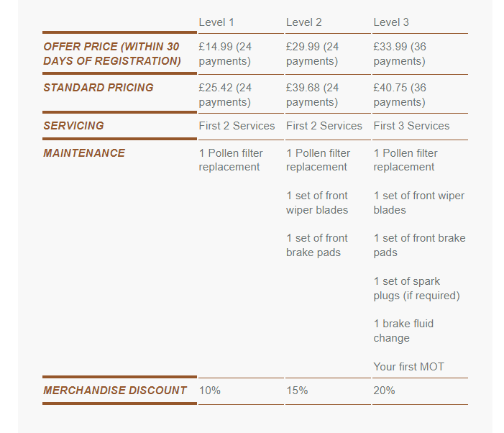The width and height of the screenshot is (504, 433).
Task: Select the £39.68 standard price
Action: pyautogui.click(x=312, y=95)
